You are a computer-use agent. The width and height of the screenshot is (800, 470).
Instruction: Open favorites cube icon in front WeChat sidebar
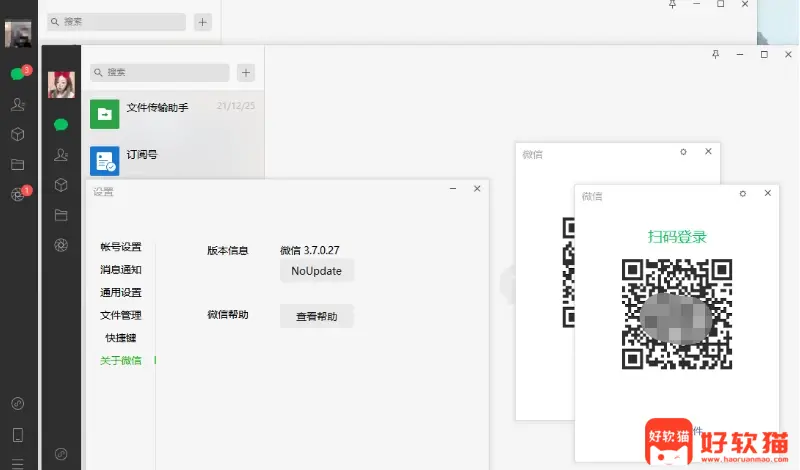point(61,185)
